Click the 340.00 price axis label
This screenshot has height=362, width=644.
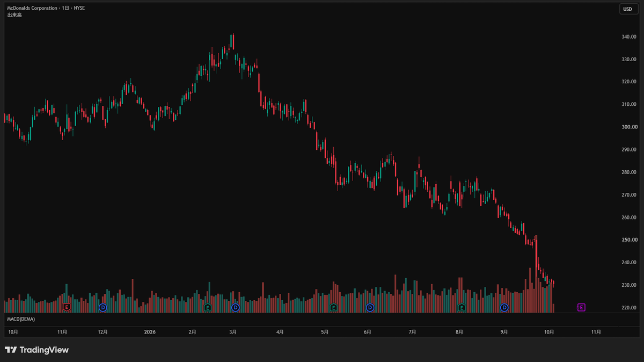pos(629,37)
